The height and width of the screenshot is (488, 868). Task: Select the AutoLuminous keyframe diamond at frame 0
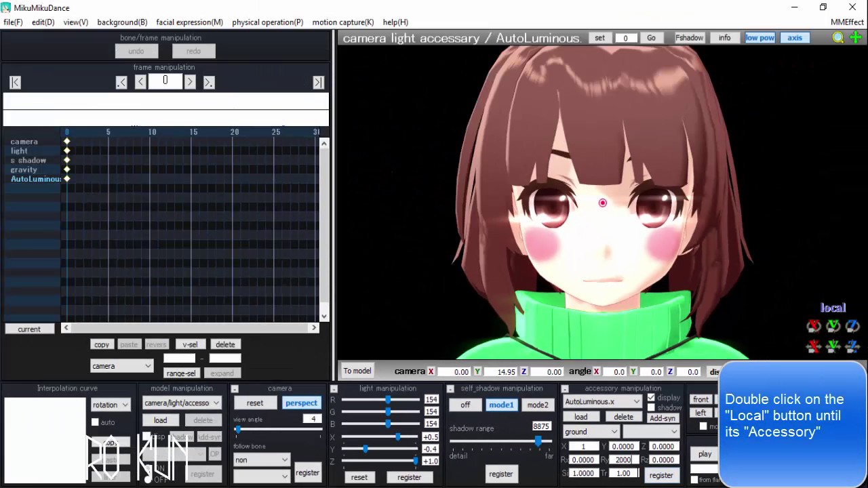[x=66, y=179]
